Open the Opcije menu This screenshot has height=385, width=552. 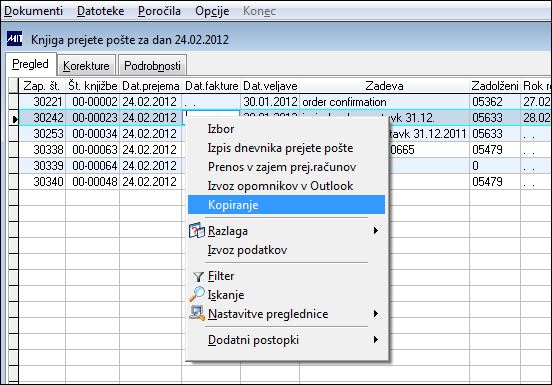[212, 11]
